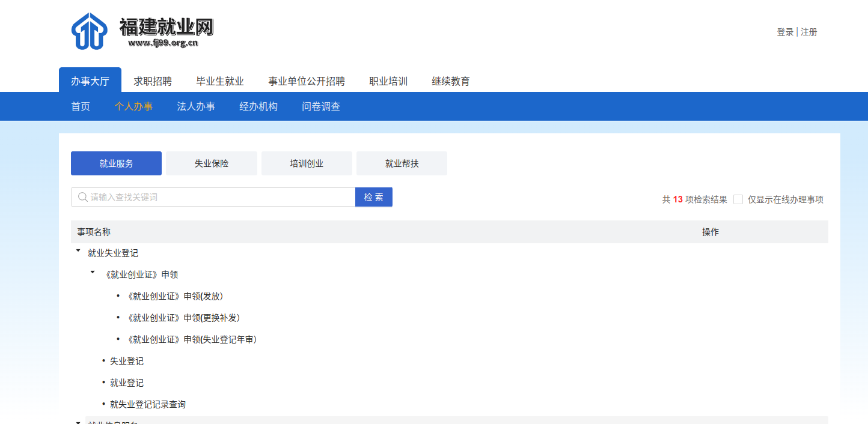Click the 福建就业网 house logo icon
The height and width of the screenshot is (424, 868).
click(x=89, y=31)
